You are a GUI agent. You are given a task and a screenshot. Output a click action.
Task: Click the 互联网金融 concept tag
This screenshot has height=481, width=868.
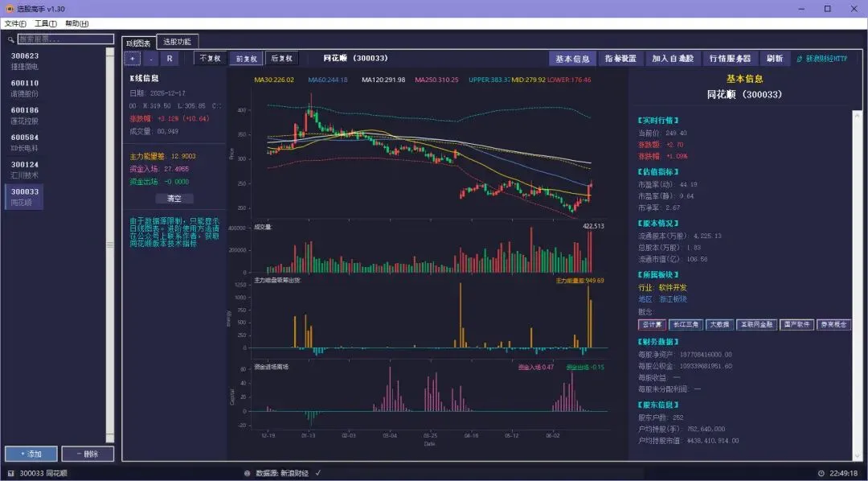[756, 325]
